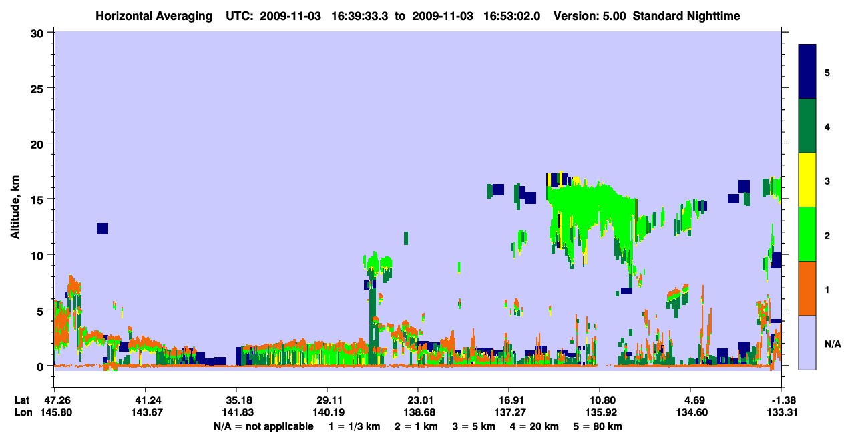Click longitude value 133.31
Image resolution: width=868 pixels, height=445 pixels.
click(781, 412)
